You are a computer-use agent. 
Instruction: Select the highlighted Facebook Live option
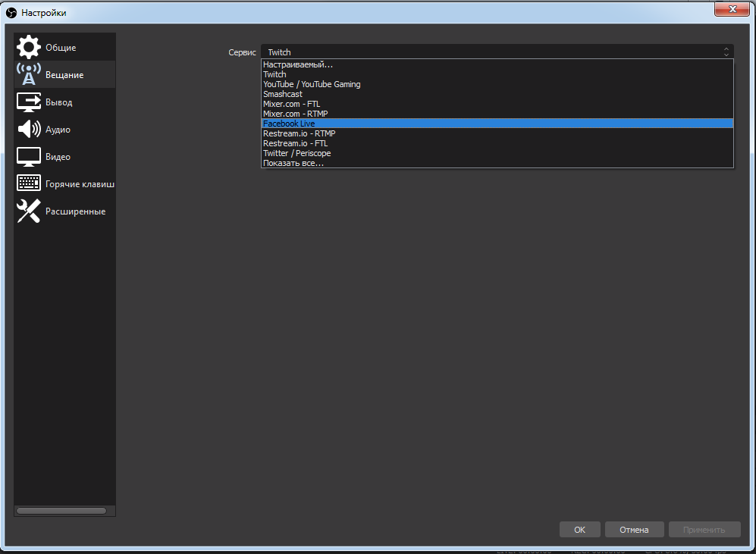497,124
